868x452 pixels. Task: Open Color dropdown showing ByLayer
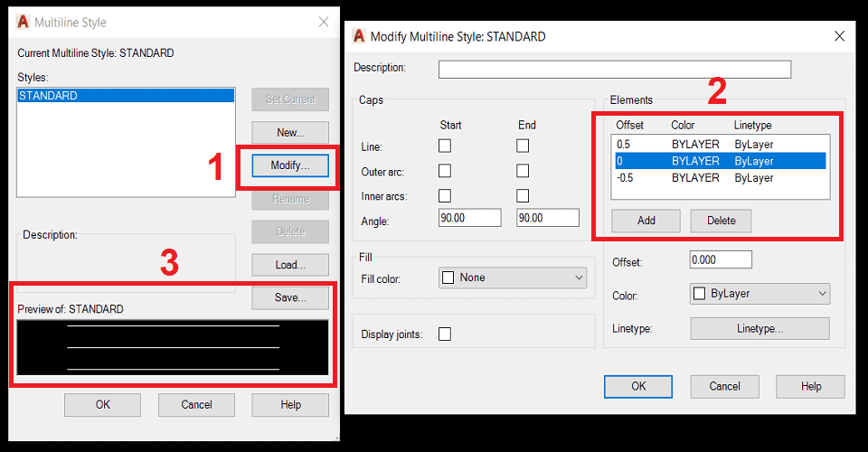[760, 294]
